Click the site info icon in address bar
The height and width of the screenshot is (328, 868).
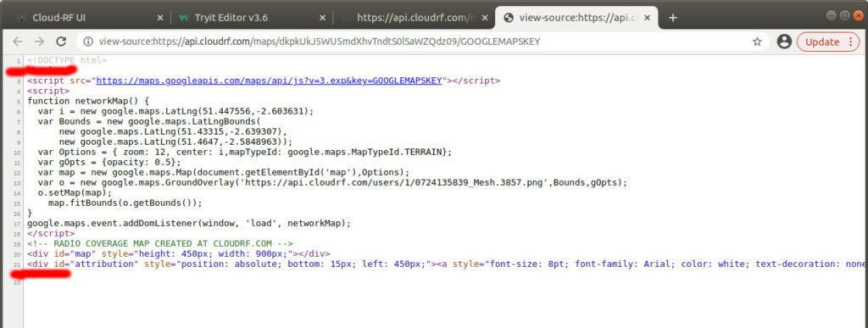coord(88,42)
